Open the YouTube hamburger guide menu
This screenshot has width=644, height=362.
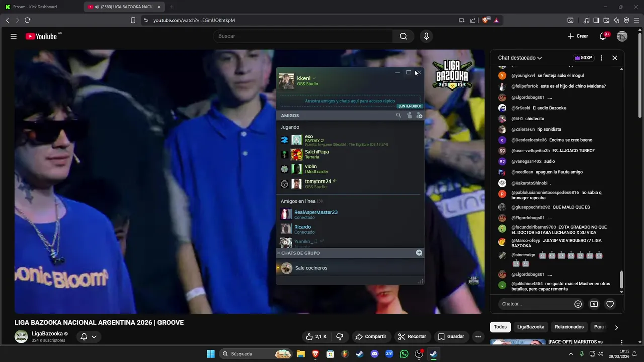click(14, 36)
